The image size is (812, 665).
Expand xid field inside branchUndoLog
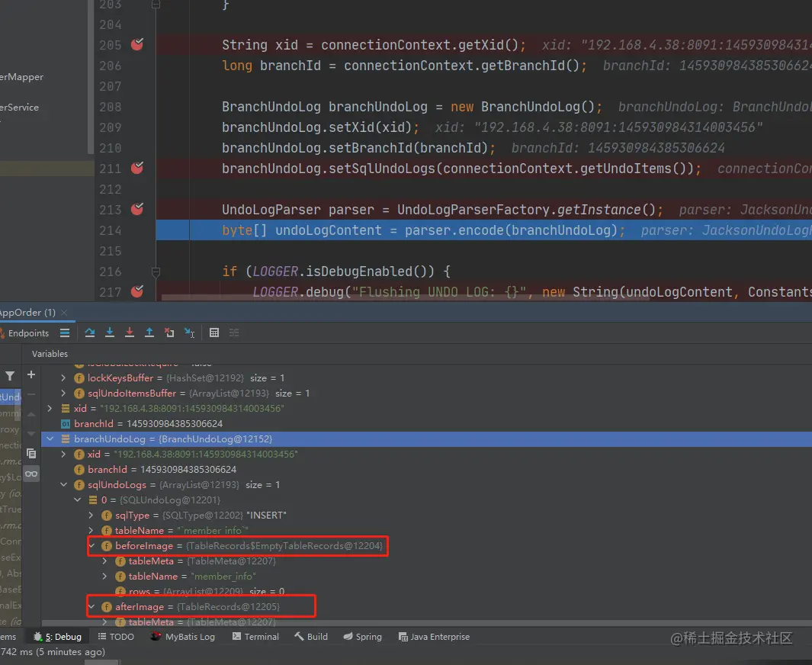(x=63, y=455)
